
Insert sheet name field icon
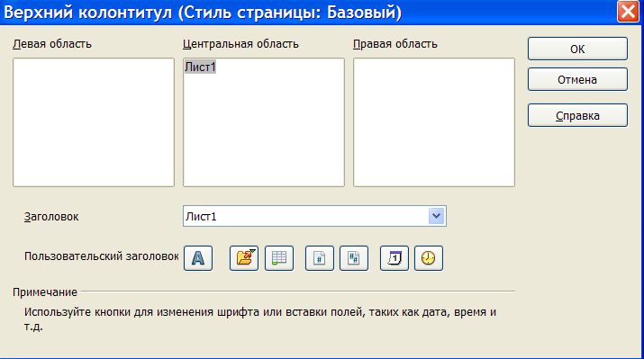coord(279,258)
